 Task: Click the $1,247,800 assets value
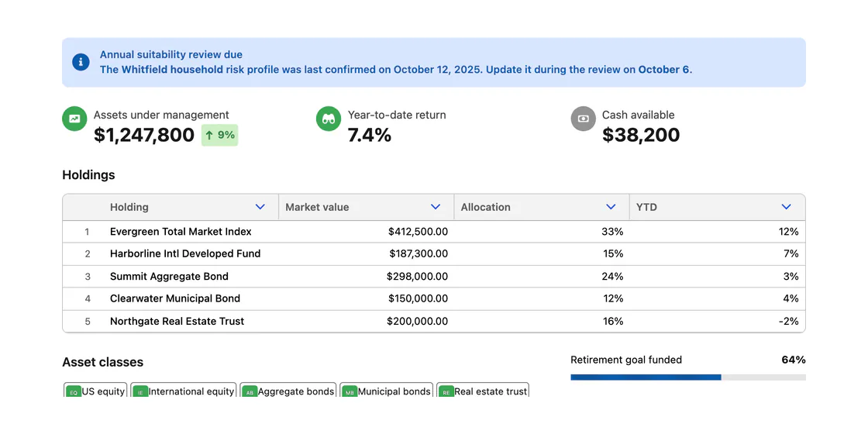pyautogui.click(x=144, y=135)
